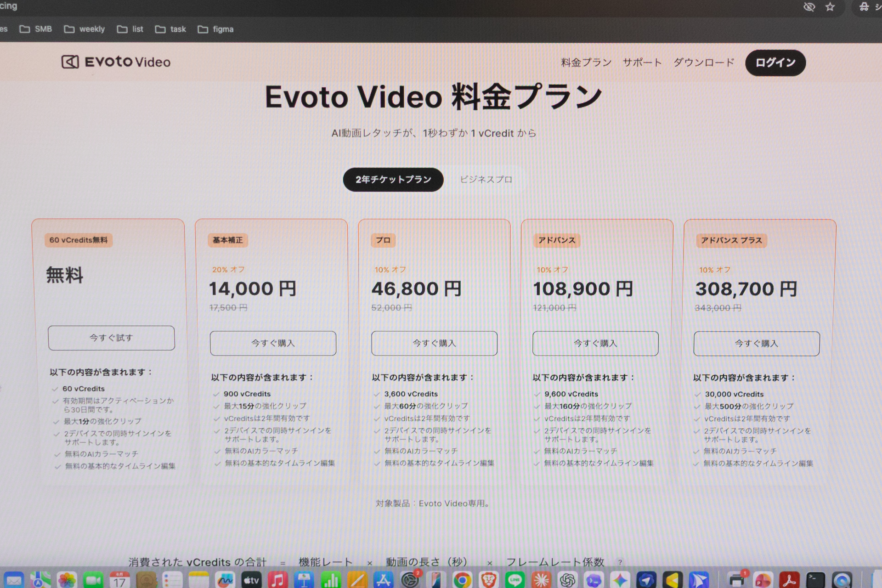This screenshot has height=588, width=882.
Task: Open the figma bookmarks folder
Action: tap(216, 29)
